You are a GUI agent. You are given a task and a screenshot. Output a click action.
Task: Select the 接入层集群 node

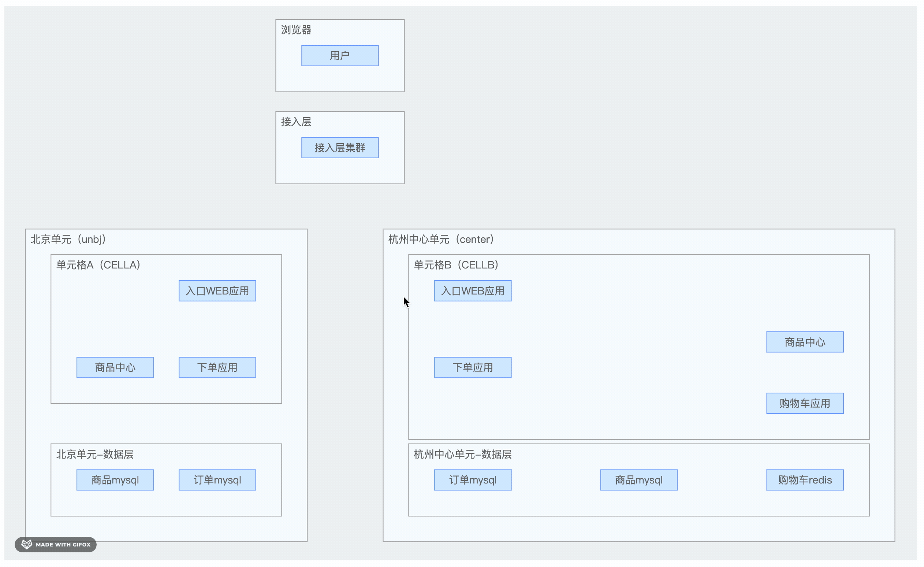click(340, 148)
